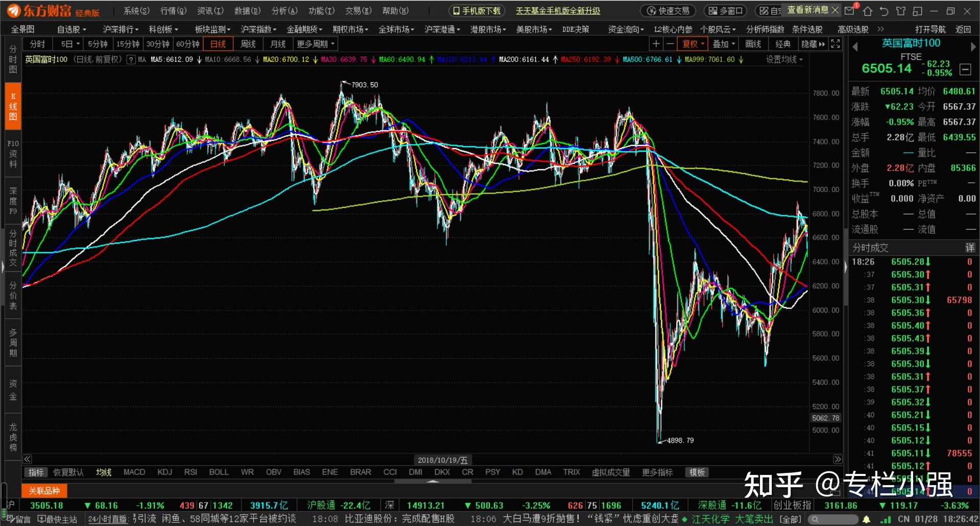Select the 日线 daily period
Image resolution: width=980 pixels, height=526 pixels.
click(218, 44)
